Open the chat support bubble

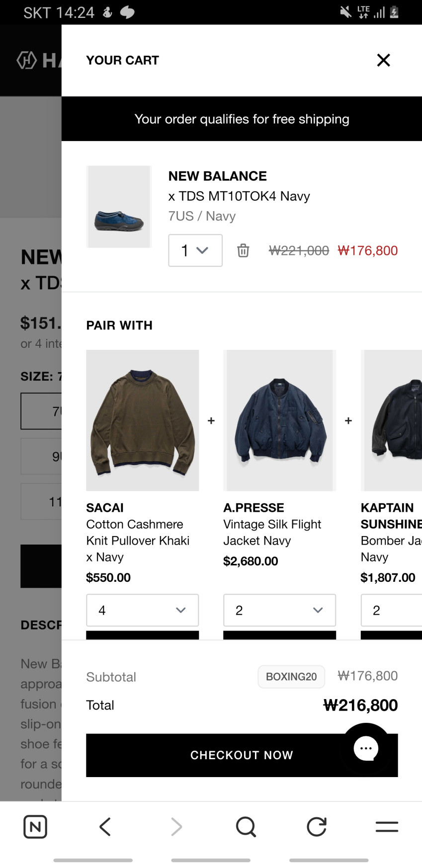click(x=366, y=748)
